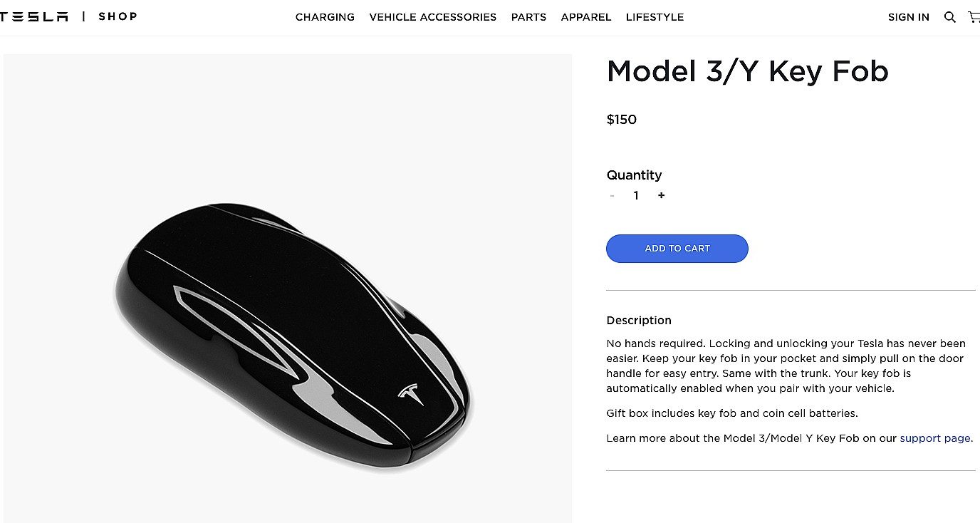Image resolution: width=980 pixels, height=523 pixels.
Task: Click the Sign In link
Action: 908,17
